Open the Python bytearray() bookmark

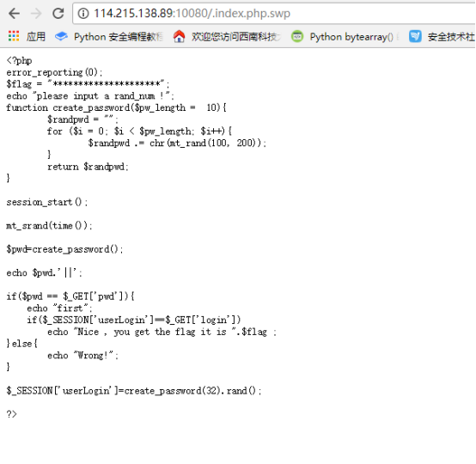(351, 37)
